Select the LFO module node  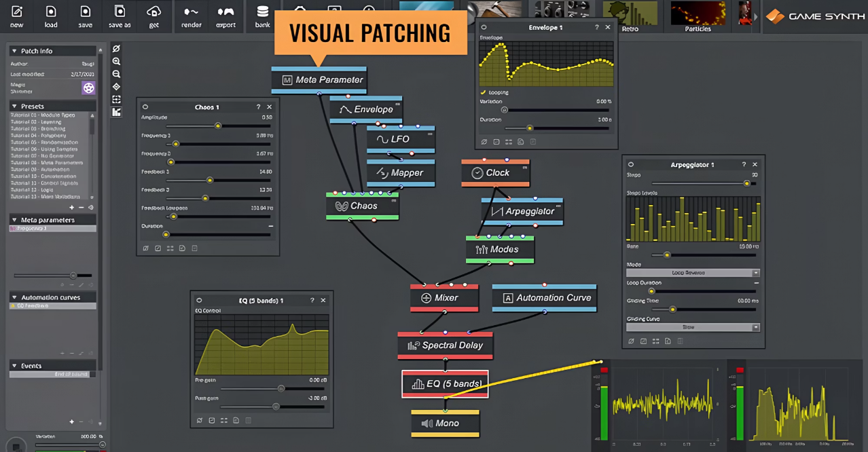point(401,139)
